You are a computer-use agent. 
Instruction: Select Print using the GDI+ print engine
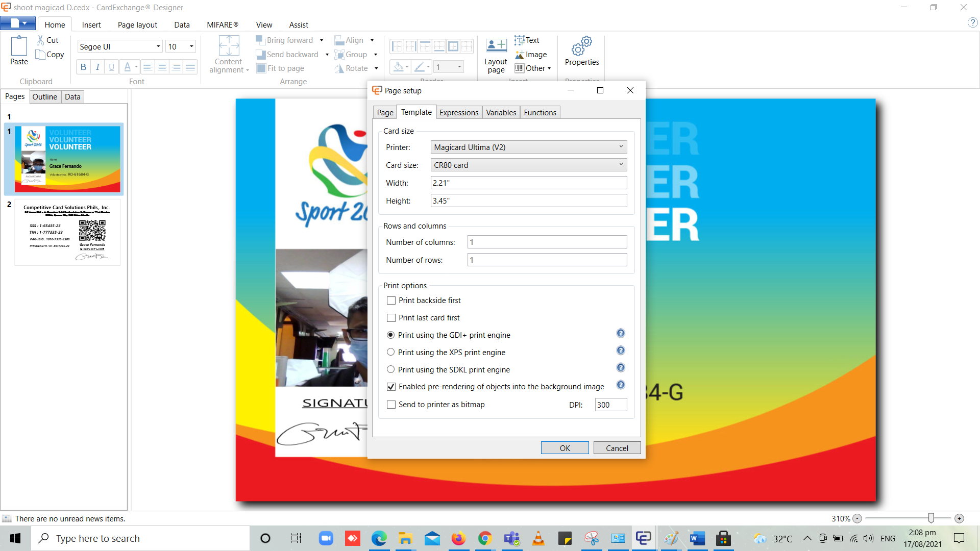[x=391, y=335]
